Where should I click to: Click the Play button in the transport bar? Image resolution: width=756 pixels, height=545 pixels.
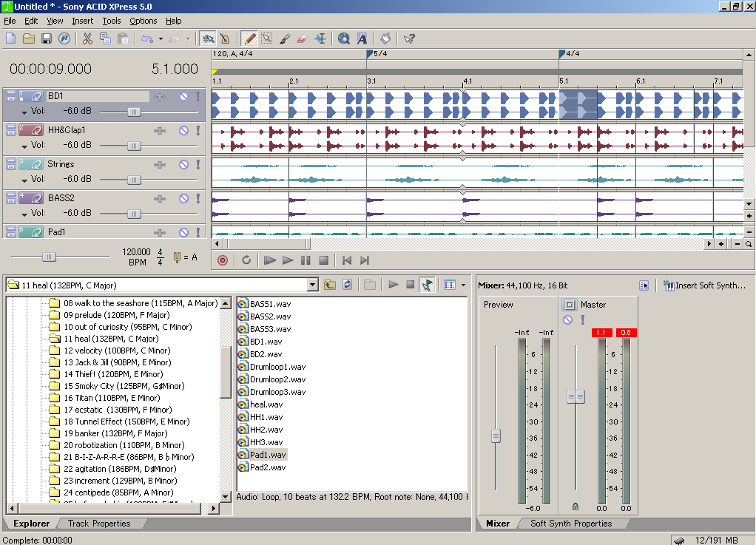[x=288, y=260]
